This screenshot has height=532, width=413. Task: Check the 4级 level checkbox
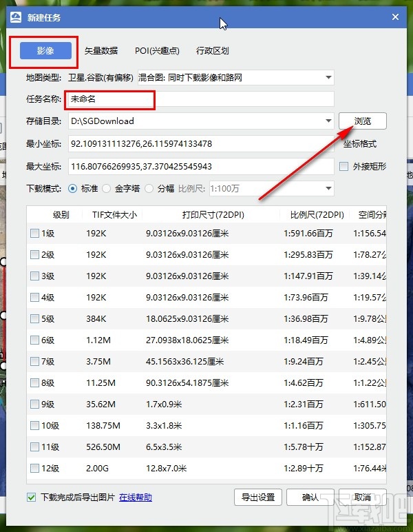(x=34, y=298)
